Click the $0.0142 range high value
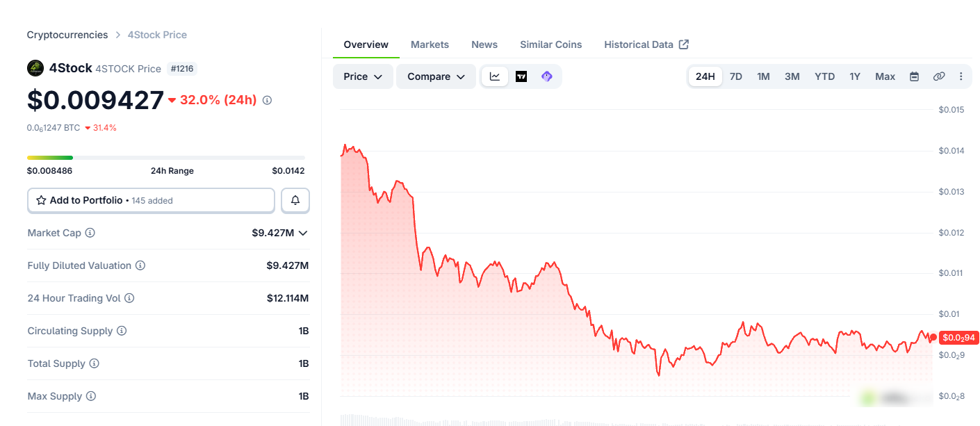The height and width of the screenshot is (426, 980). [x=288, y=171]
